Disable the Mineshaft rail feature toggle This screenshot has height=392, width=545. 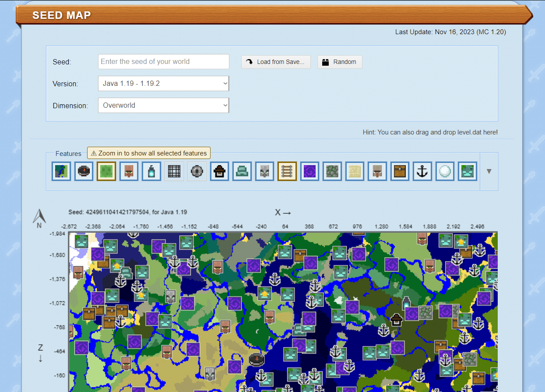287,171
